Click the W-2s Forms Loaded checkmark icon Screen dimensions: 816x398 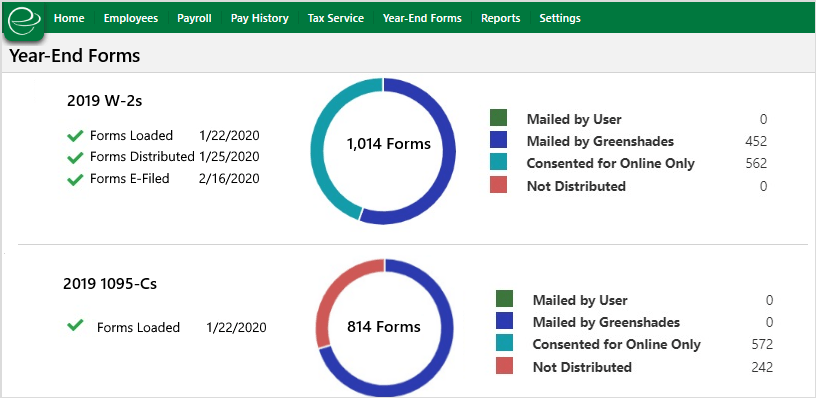(75, 136)
